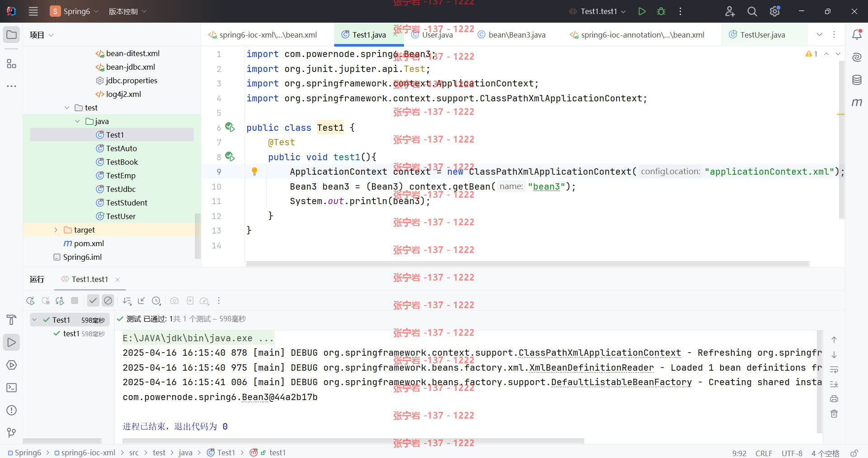
Task: Switch to spring6-ioc-annotation bean.xml tab
Action: coord(637,35)
